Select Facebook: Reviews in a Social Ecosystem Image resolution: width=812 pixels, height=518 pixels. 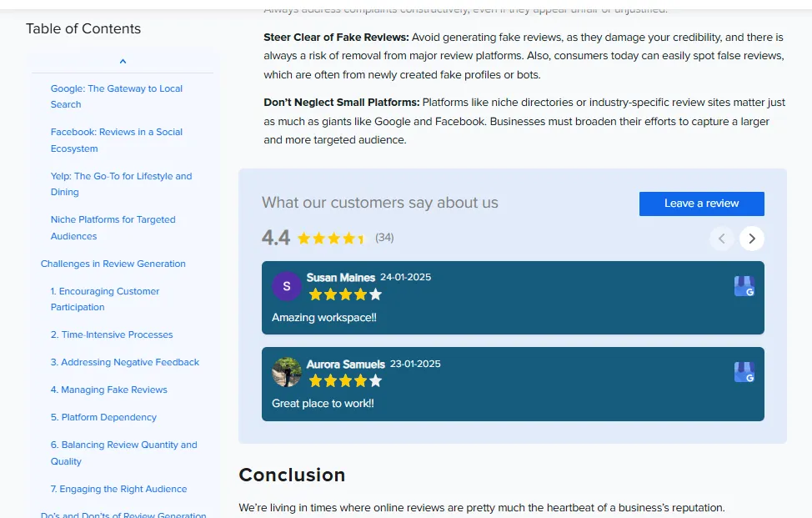(116, 140)
